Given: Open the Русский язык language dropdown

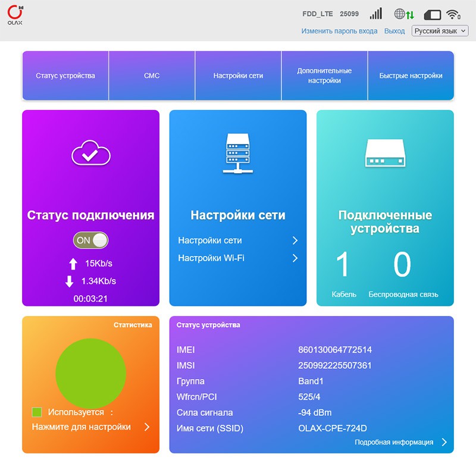Looking at the screenshot, I should pyautogui.click(x=440, y=31).
